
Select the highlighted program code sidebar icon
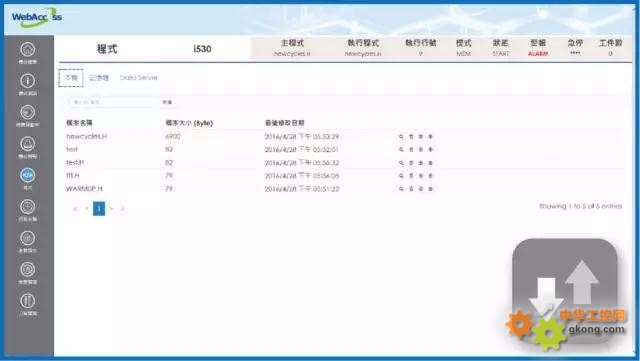pyautogui.click(x=28, y=176)
